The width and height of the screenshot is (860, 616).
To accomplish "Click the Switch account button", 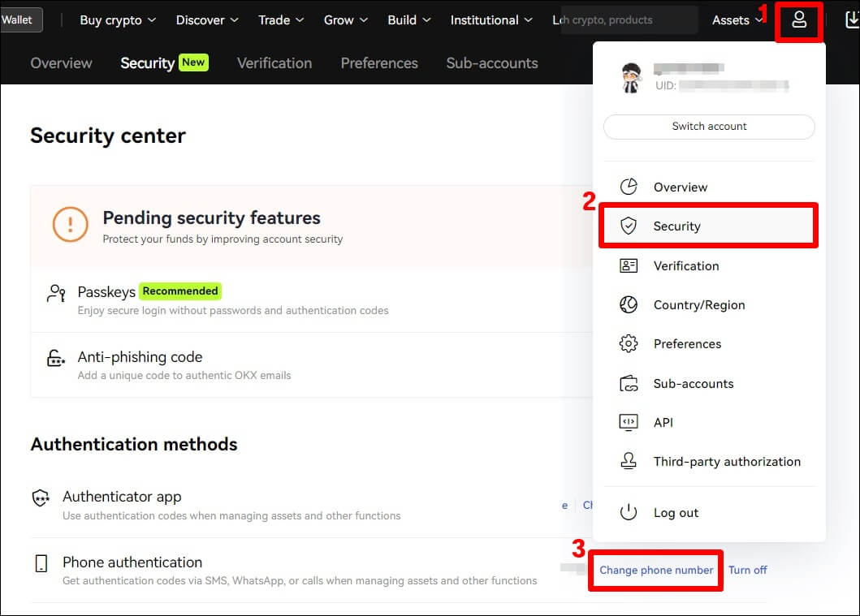I will pyautogui.click(x=709, y=127).
